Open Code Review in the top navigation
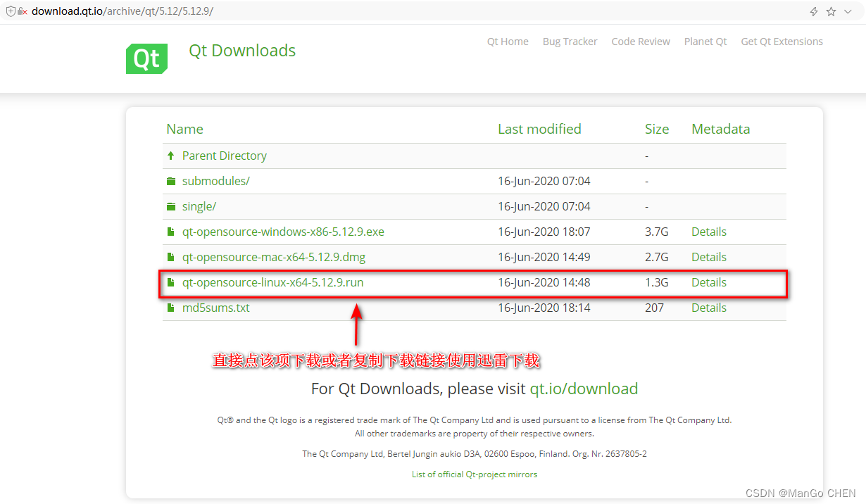The width and height of the screenshot is (866, 504). pos(641,42)
